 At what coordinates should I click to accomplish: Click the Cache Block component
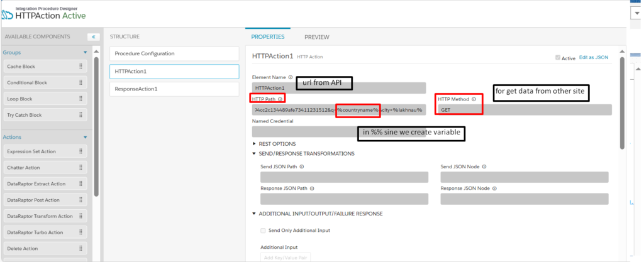[45, 67]
